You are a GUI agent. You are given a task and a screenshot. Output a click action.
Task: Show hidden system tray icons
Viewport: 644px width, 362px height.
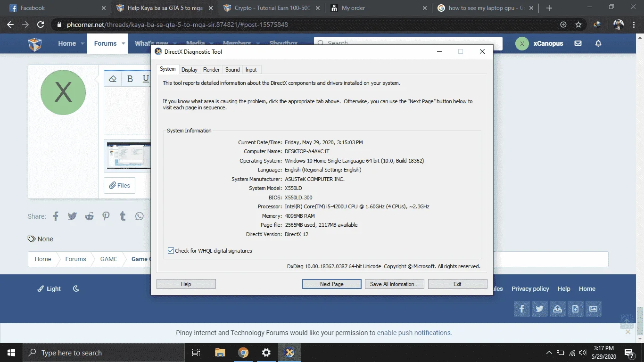pos(549,353)
